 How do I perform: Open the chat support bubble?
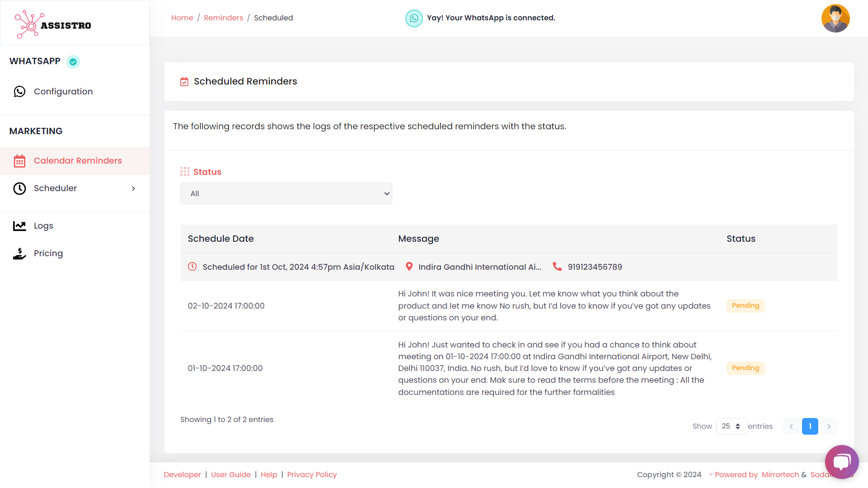point(841,462)
